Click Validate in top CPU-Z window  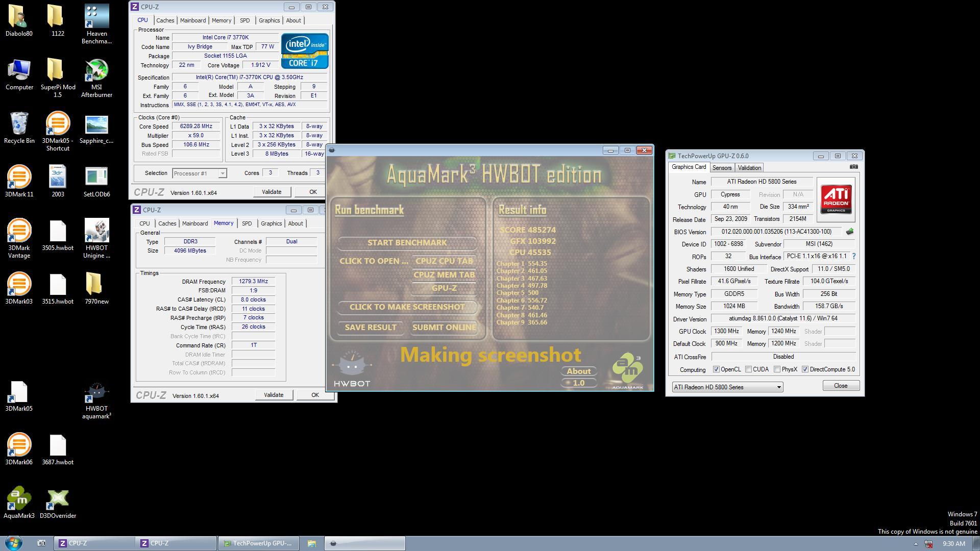272,192
